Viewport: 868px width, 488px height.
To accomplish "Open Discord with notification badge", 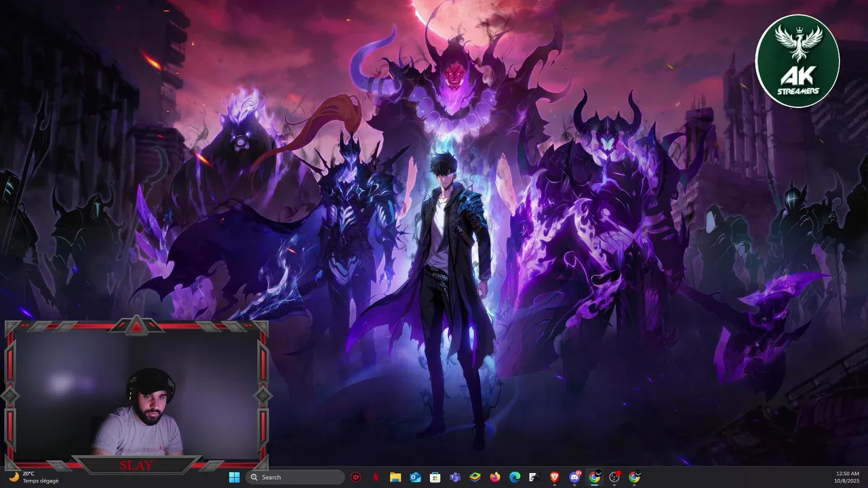I will point(575,477).
